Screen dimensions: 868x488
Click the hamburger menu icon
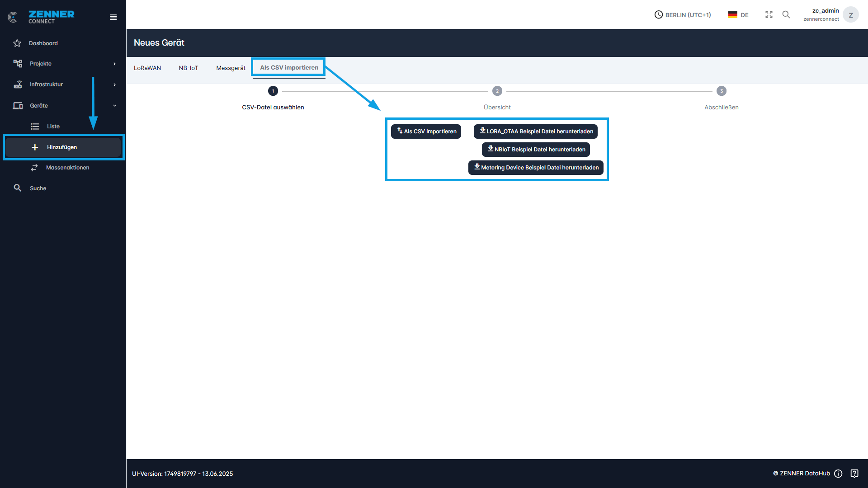click(x=113, y=17)
